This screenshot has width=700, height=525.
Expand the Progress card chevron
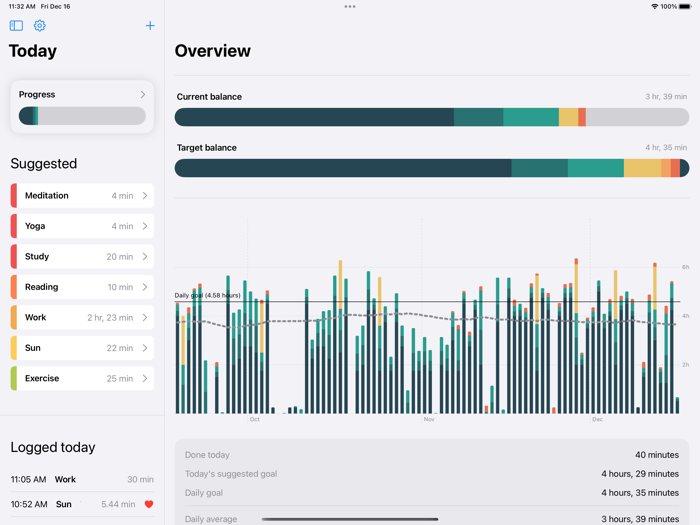point(143,94)
